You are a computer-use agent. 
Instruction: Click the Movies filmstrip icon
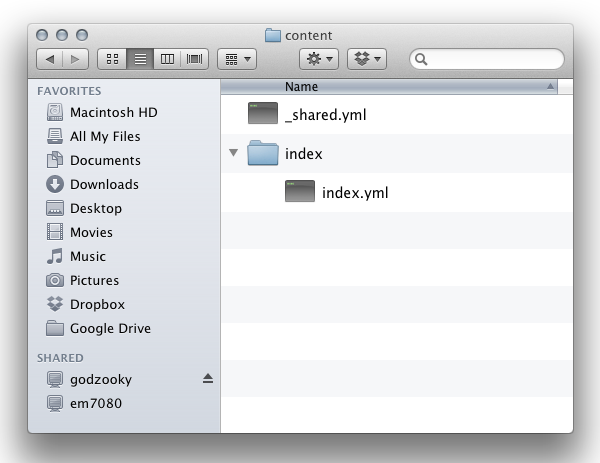point(55,232)
